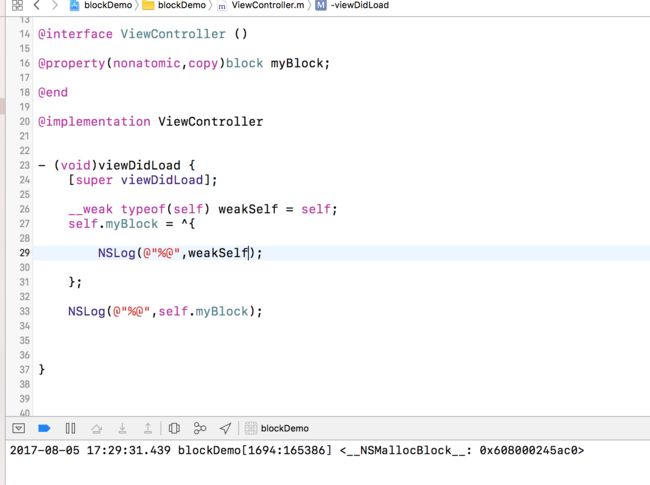Click the "myBlock;" property name on line 16
The height and width of the screenshot is (485, 650).
tap(300, 63)
